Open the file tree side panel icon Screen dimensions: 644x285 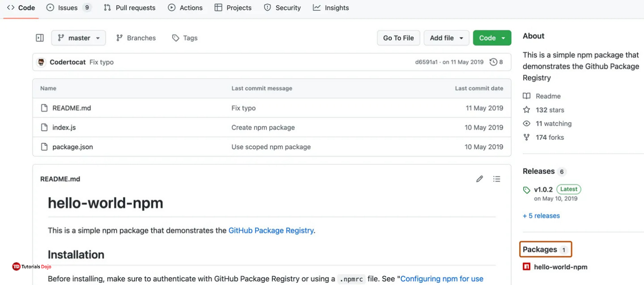point(39,38)
